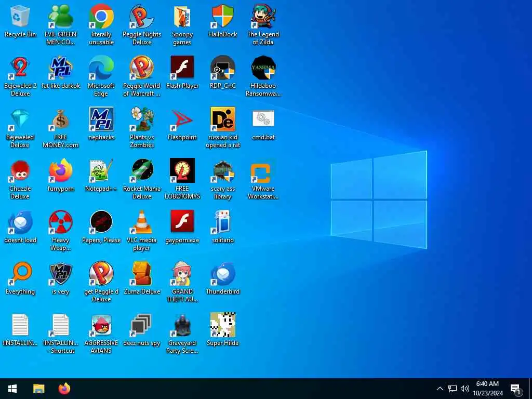Screen dimensions: 532x399
Task: Select the Flash Player desktop icon
Action: pyautogui.click(x=182, y=68)
